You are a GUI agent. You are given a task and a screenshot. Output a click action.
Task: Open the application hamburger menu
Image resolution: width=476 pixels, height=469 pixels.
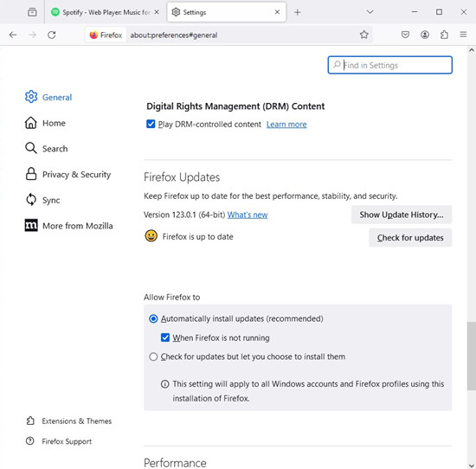click(x=463, y=35)
